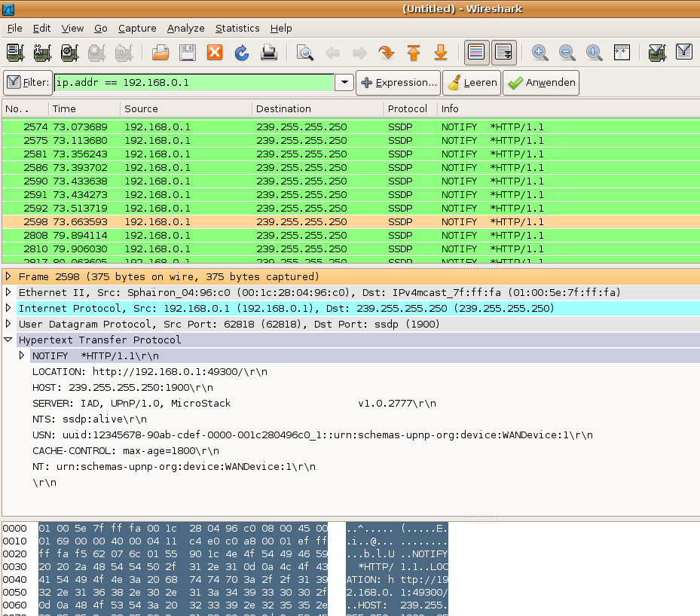700x616 pixels.
Task: Open the Analyze menu
Action: [x=185, y=28]
